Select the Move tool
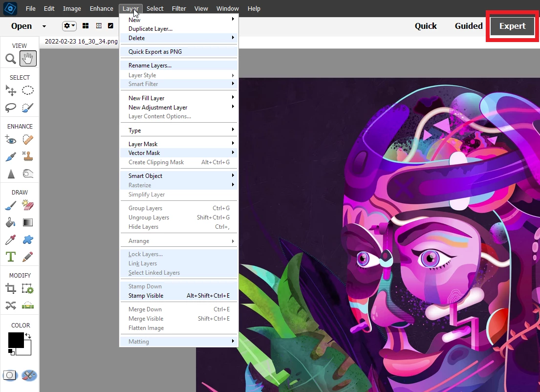 click(x=11, y=90)
